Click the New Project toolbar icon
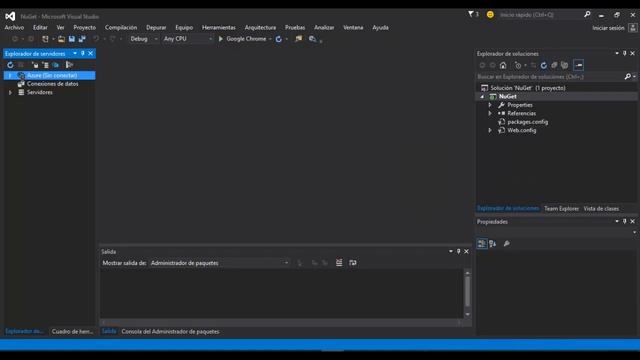Screen dimensions: 640x360 45,39
